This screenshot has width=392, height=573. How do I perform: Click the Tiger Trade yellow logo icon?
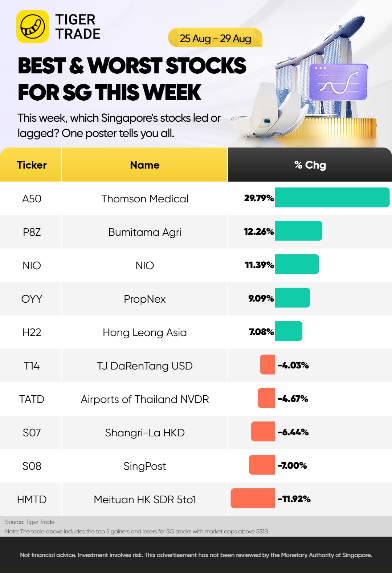click(33, 27)
